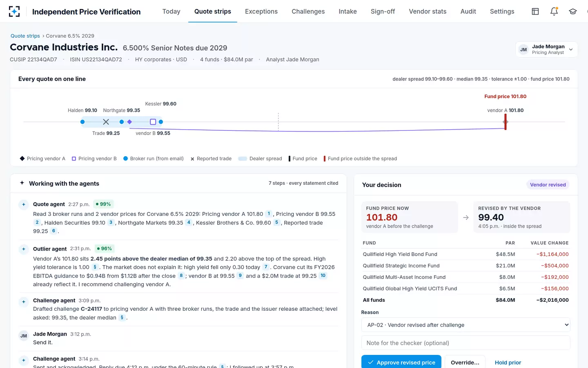Screen dimensions: 588x368
Task: Go to the Challenges tab
Action: [x=308, y=11]
